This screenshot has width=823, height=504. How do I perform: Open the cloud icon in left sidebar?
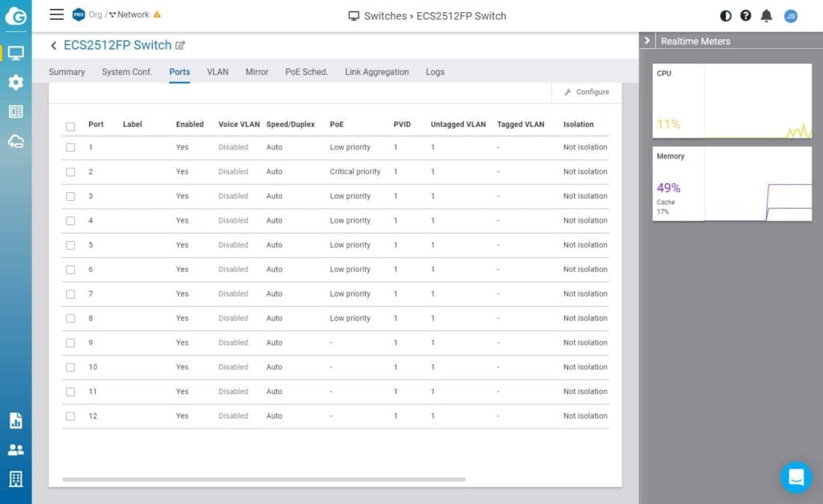[15, 141]
